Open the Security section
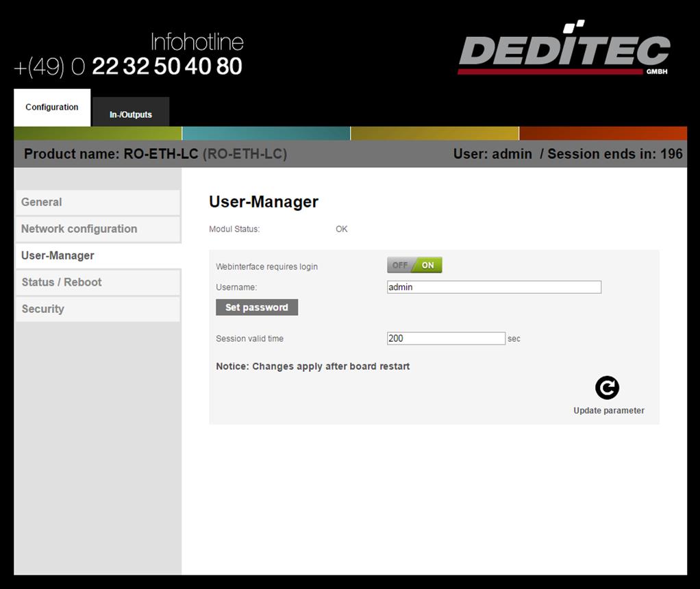700x589 pixels. [97, 309]
